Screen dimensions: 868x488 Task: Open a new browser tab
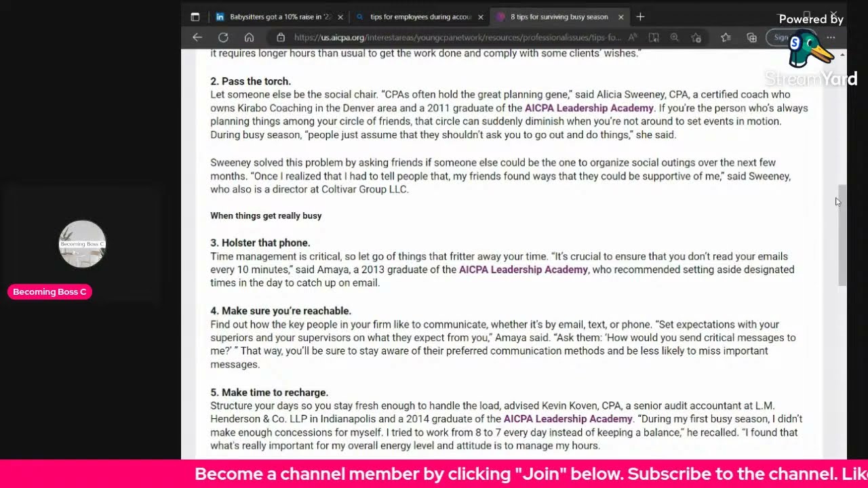[x=640, y=17]
